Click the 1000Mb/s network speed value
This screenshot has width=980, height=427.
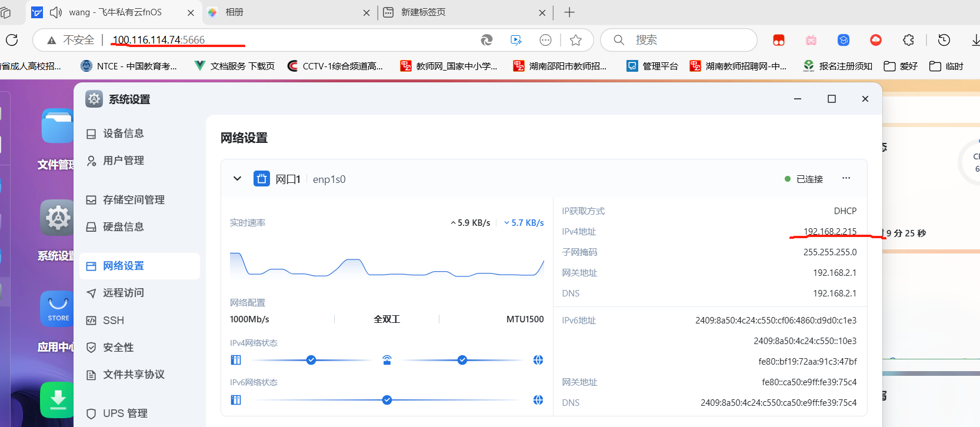coord(249,319)
